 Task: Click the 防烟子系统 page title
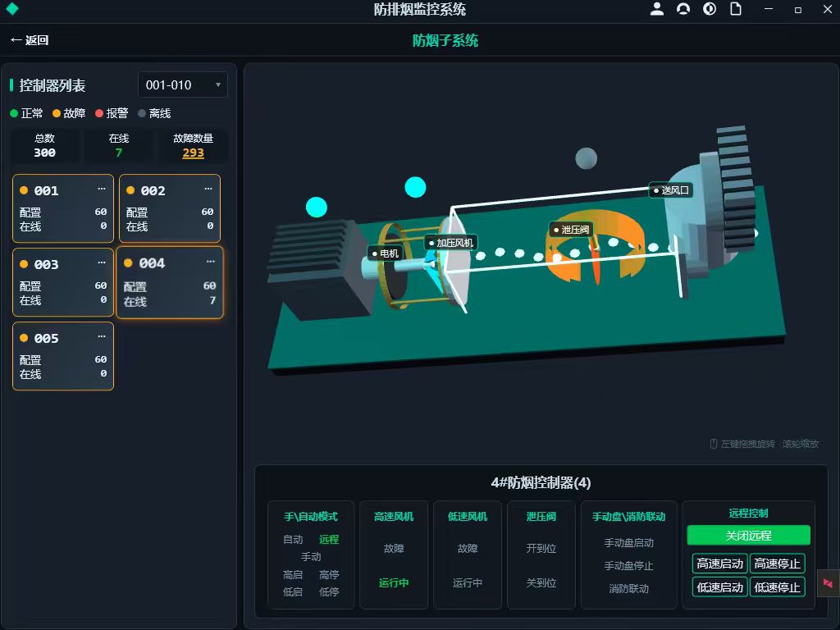tap(445, 41)
